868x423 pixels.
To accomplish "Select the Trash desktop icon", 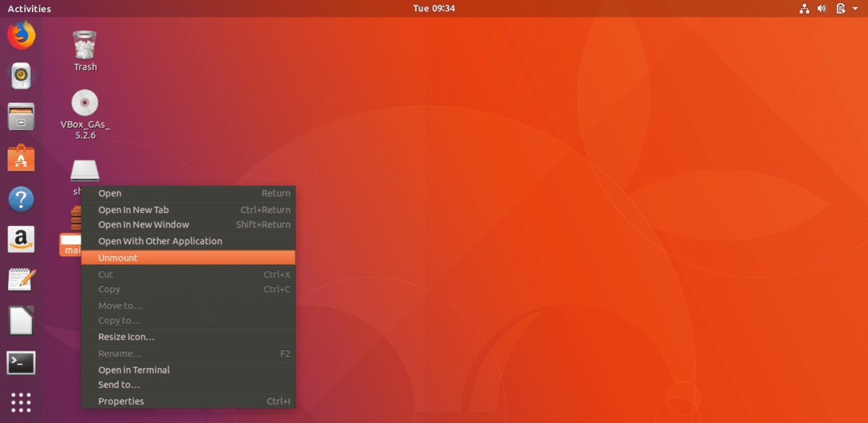I will [x=85, y=45].
